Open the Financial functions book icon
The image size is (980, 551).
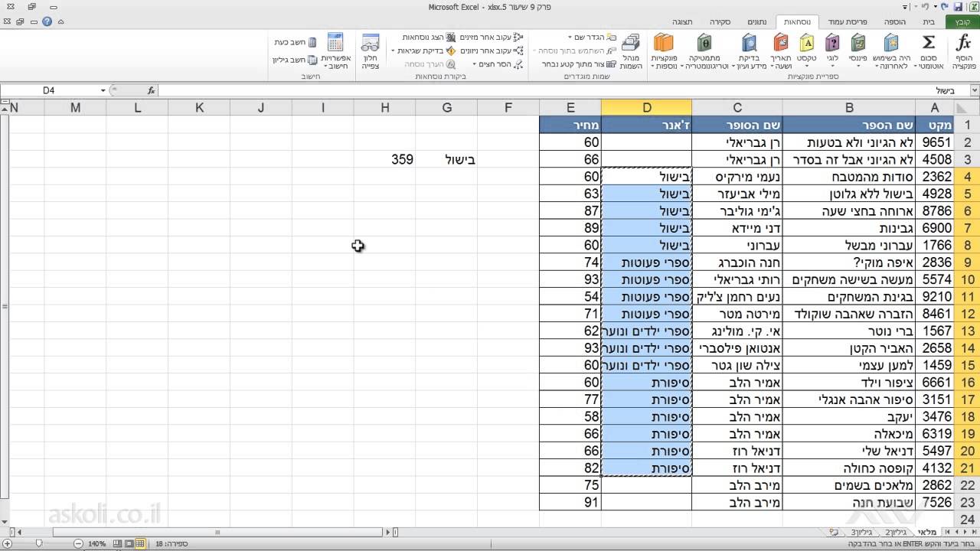tap(858, 43)
